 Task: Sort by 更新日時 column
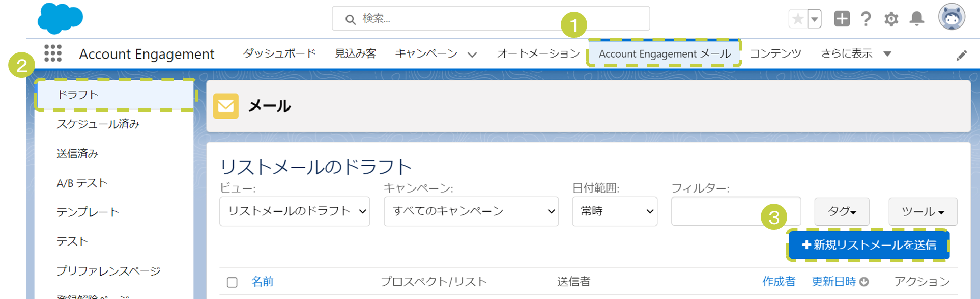pyautogui.click(x=833, y=282)
